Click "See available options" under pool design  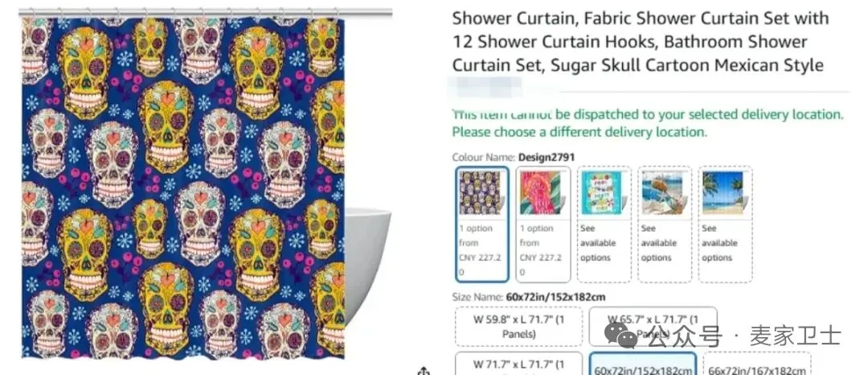(x=599, y=242)
